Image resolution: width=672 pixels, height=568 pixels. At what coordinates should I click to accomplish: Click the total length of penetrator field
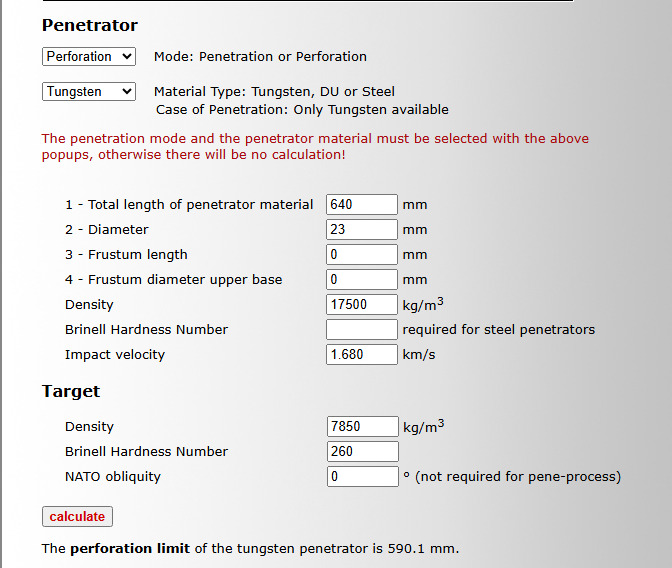pos(362,205)
